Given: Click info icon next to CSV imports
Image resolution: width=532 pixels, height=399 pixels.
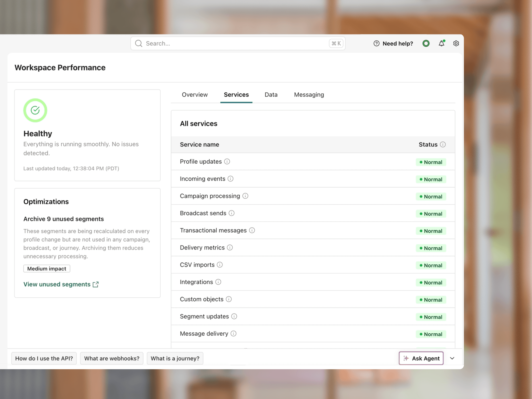Looking at the screenshot, I should click(220, 265).
